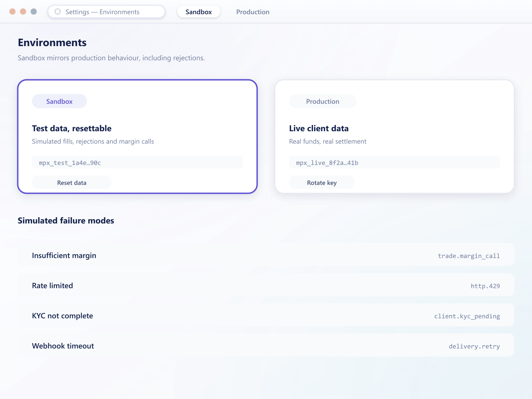Open the Rate limited failure mode row

point(266,285)
